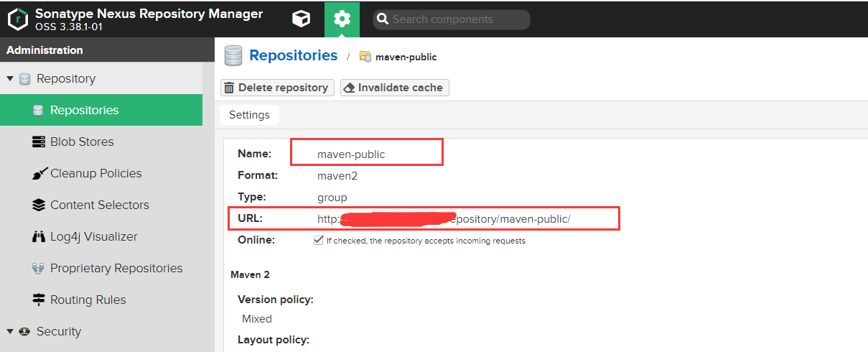Click the Repositories sidebar item icon
868x352 pixels.
[x=39, y=110]
